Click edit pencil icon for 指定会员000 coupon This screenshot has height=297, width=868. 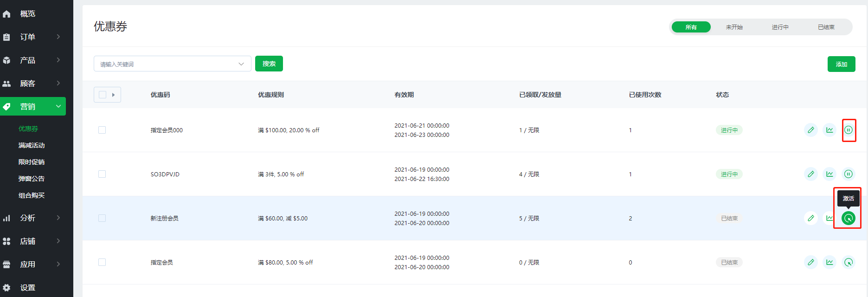810,130
